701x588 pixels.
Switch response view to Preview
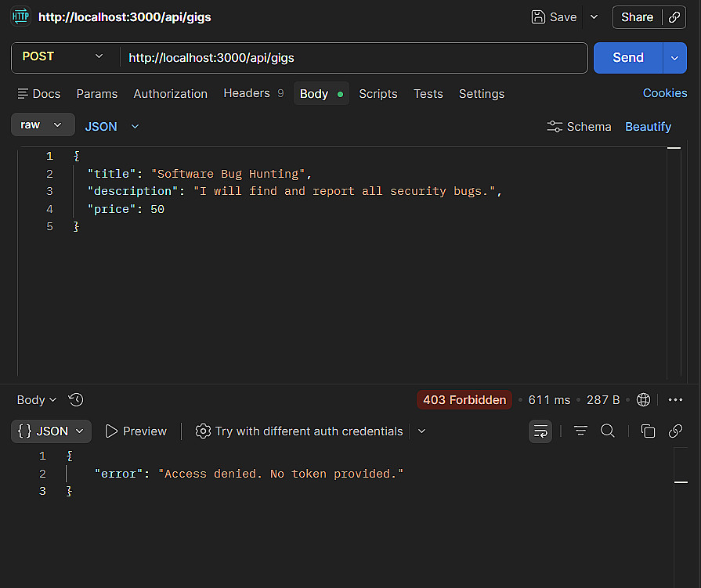coord(136,431)
